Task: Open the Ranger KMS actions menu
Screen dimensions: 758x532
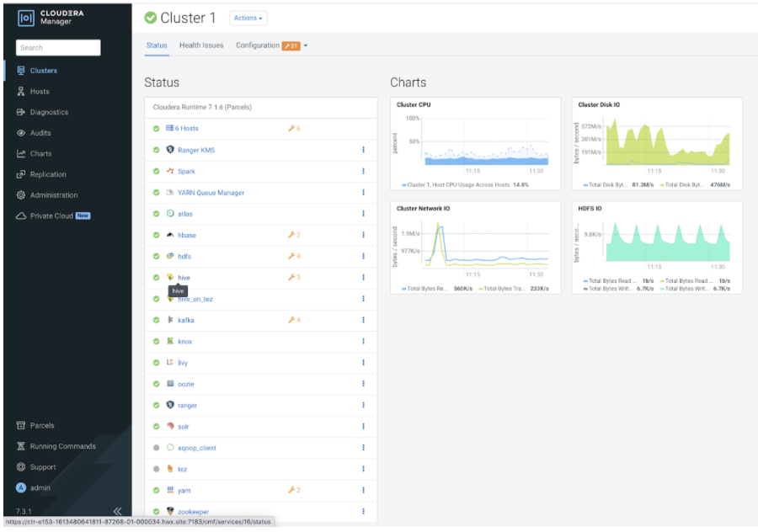Action: click(x=363, y=150)
